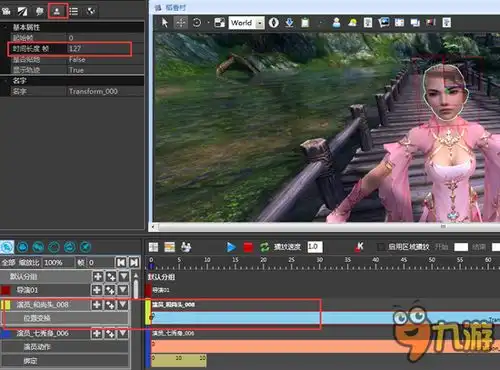Viewport: 500px width, 370px height.
Task: Add a track to 导演01 with plus
Action: click(97, 290)
